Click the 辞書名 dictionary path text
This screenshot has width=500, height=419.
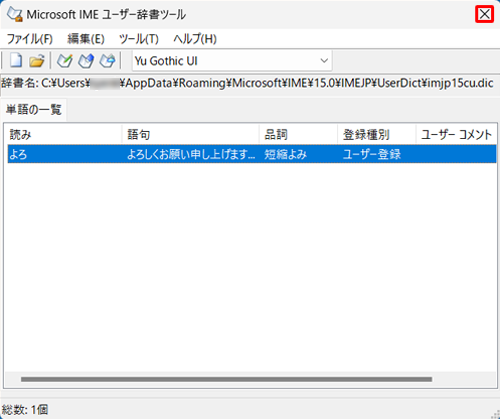(x=247, y=83)
